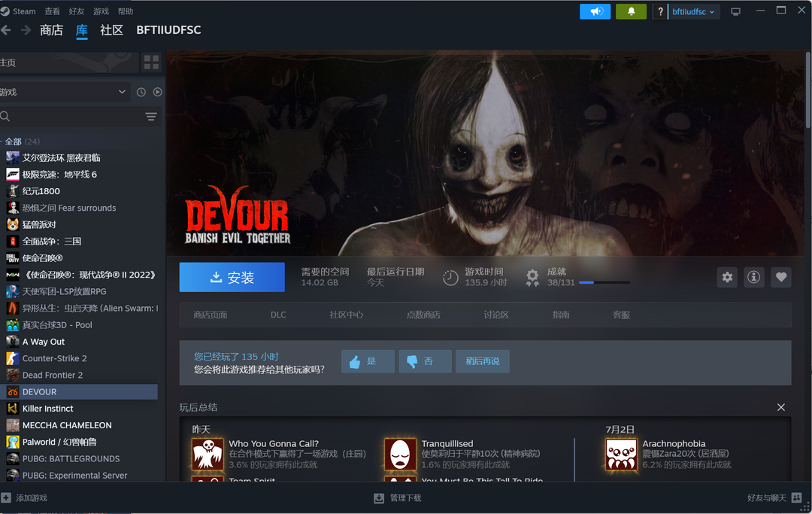This screenshot has width=812, height=514.
Task: Open Arachnophobia achievement icon
Action: (621, 454)
